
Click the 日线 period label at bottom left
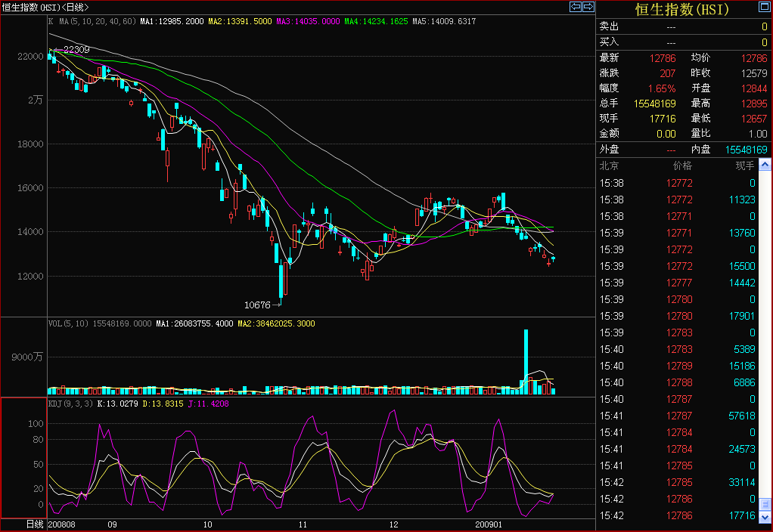(x=35, y=524)
